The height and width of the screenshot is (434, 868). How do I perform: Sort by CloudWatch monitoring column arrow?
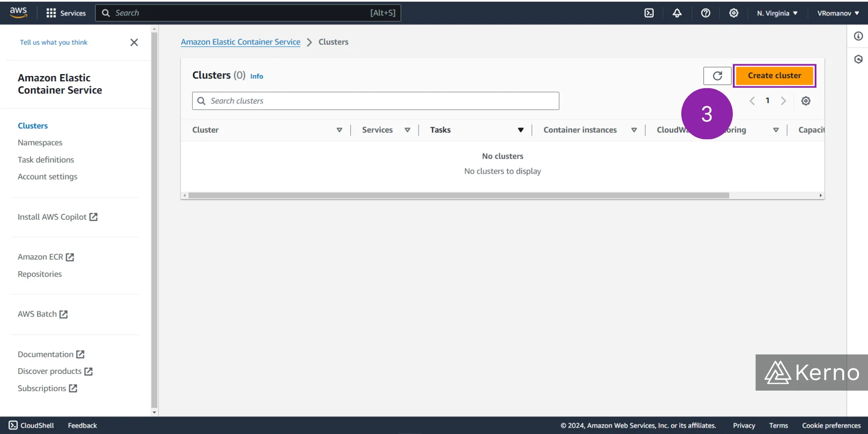(776, 130)
